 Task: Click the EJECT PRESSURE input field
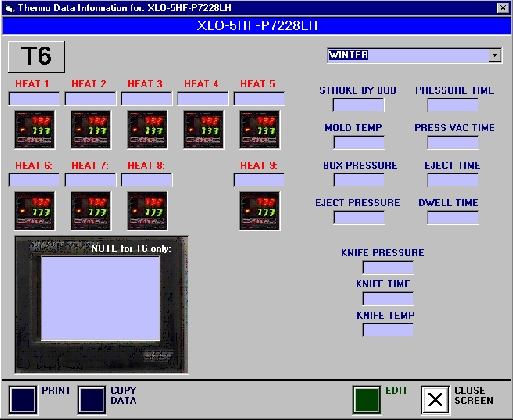pyautogui.click(x=359, y=218)
